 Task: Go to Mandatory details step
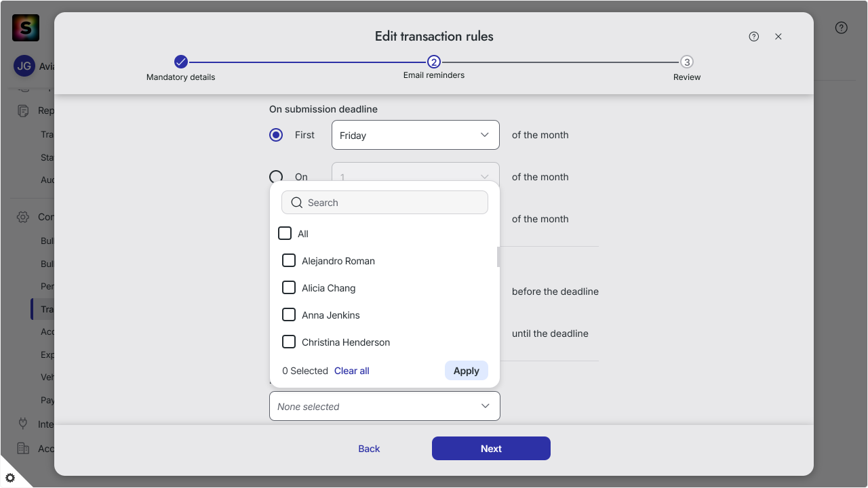pyautogui.click(x=181, y=62)
